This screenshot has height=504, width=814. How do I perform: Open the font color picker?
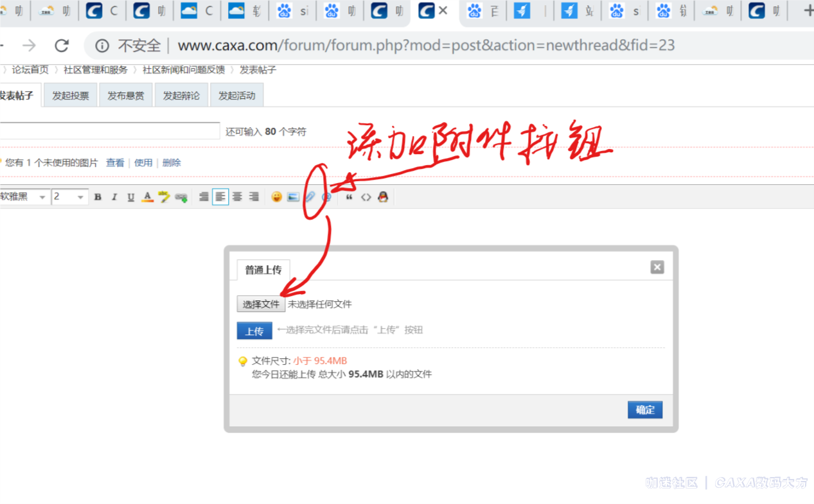click(148, 197)
